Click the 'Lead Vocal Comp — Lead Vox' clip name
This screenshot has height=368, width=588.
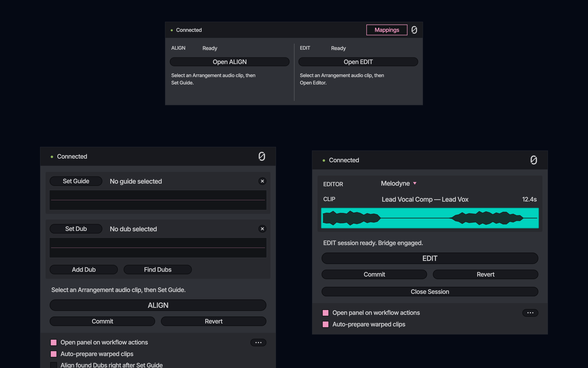pos(425,199)
